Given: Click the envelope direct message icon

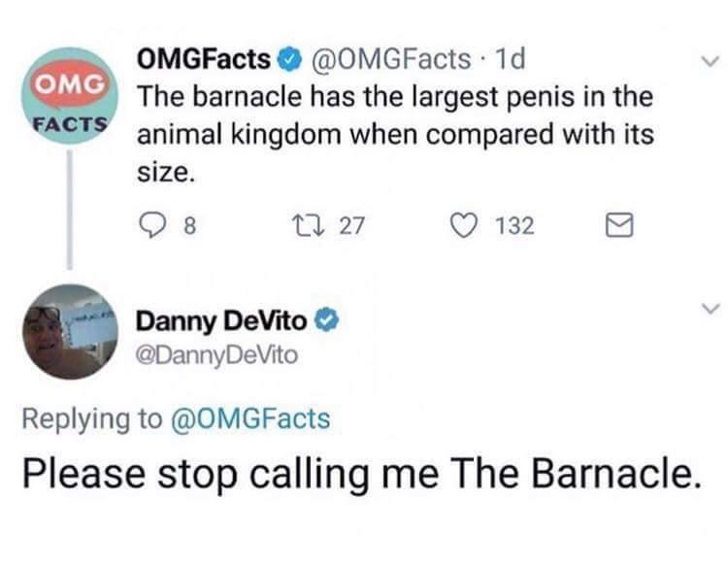Looking at the screenshot, I should tap(619, 226).
